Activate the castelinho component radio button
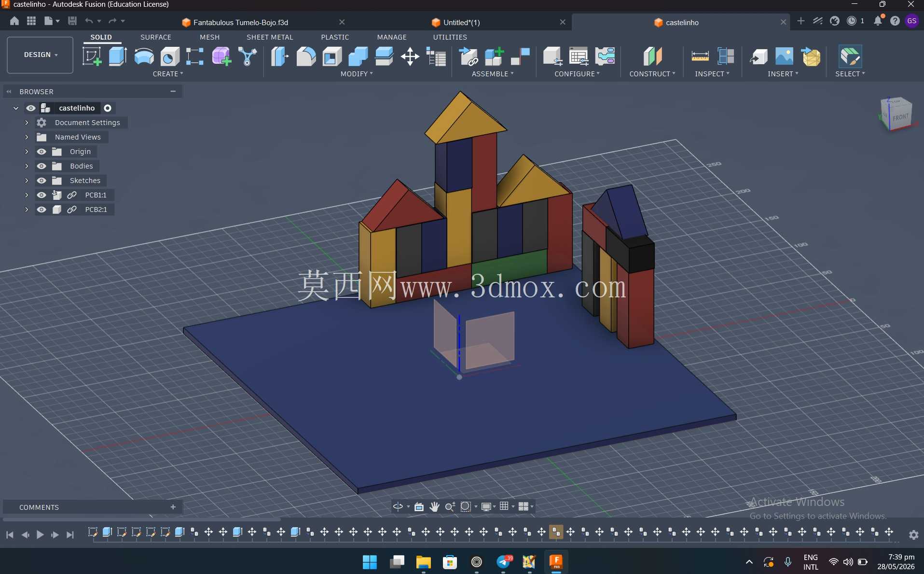Screen dimensions: 924x574 [108, 108]
